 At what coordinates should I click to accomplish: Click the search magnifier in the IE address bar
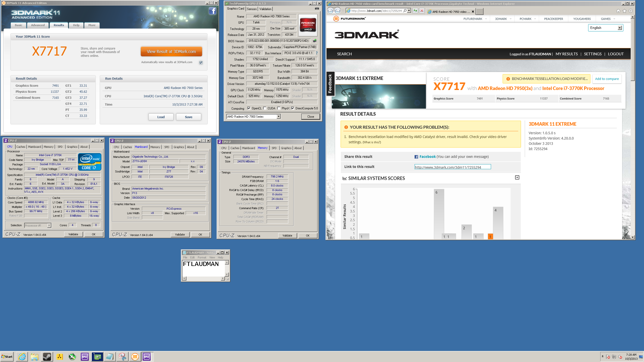tap(405, 11)
